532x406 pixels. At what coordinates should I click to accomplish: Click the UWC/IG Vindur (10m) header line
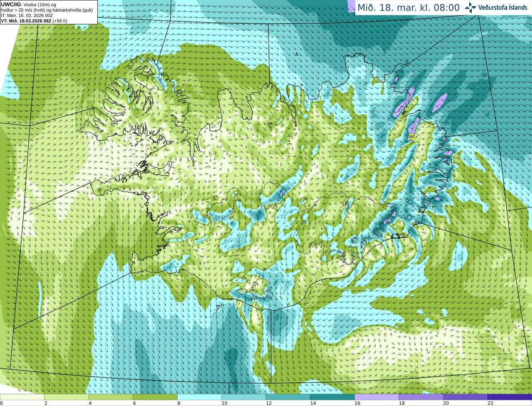tap(29, 5)
